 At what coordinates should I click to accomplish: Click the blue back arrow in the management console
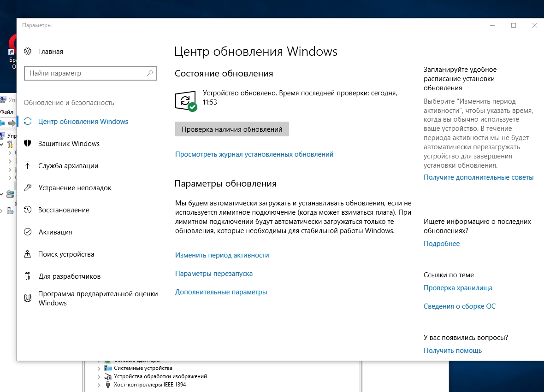(x=2, y=123)
